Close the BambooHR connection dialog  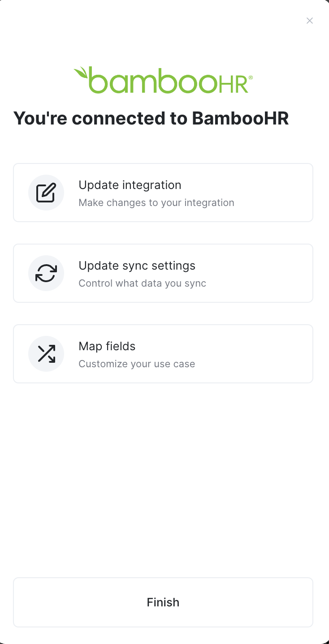(x=310, y=21)
